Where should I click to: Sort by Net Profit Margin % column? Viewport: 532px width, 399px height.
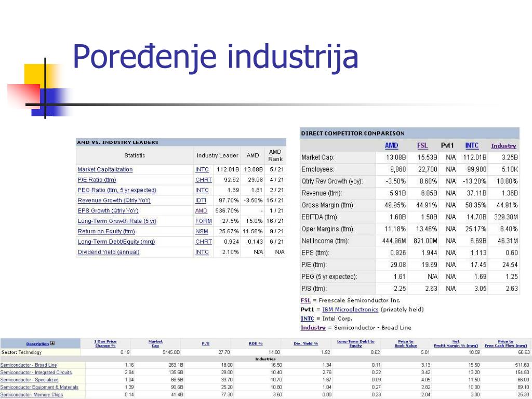coord(456,343)
